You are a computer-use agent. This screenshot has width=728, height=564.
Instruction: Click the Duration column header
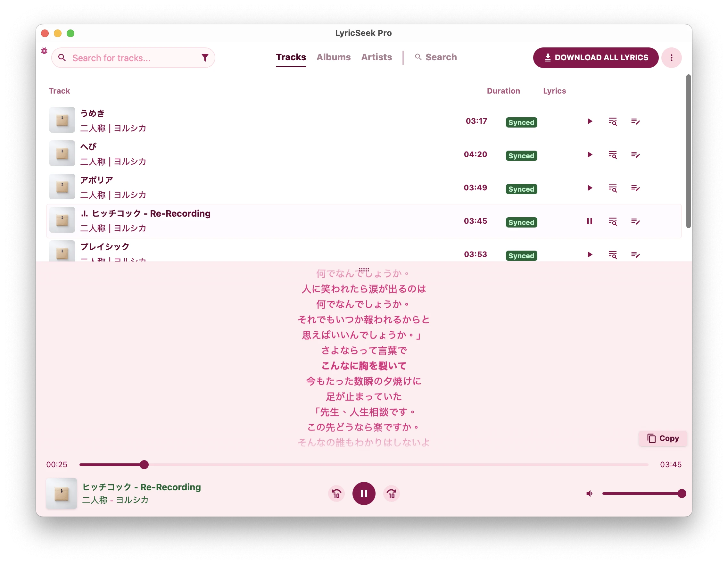pyautogui.click(x=503, y=91)
